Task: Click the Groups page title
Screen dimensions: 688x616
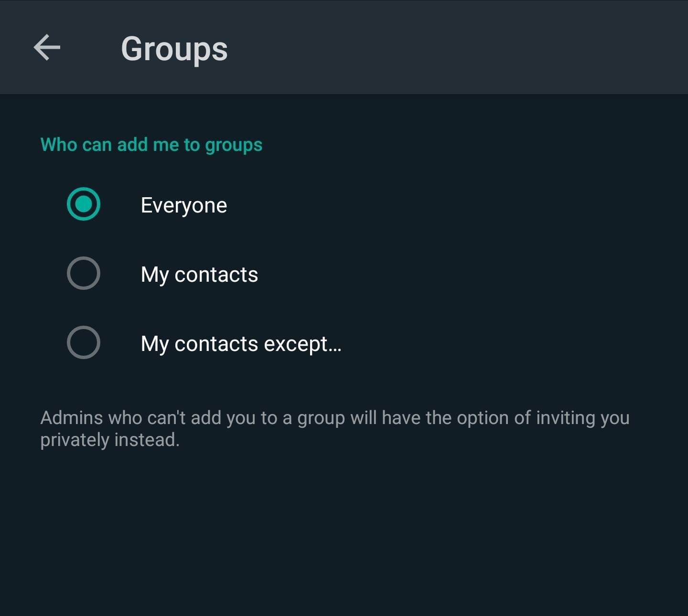Action: pos(174,49)
